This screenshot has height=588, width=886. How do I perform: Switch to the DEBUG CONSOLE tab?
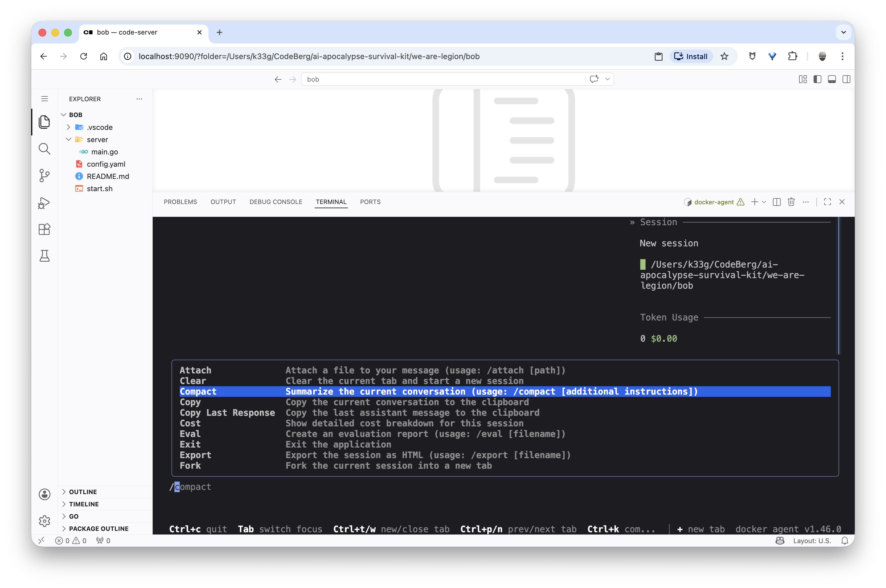point(276,202)
